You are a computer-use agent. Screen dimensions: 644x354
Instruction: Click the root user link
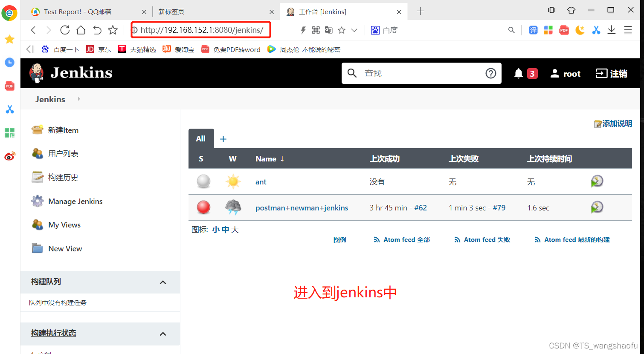(566, 74)
